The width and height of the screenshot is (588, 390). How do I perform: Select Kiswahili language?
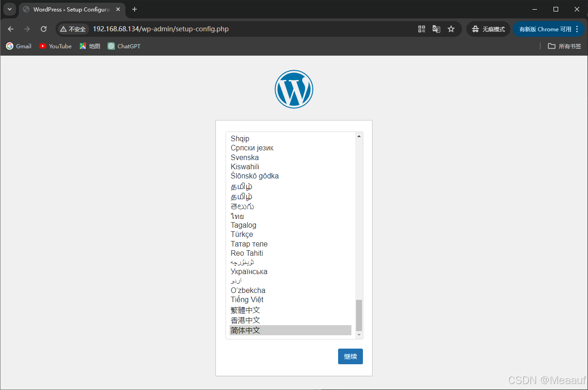[290, 166]
